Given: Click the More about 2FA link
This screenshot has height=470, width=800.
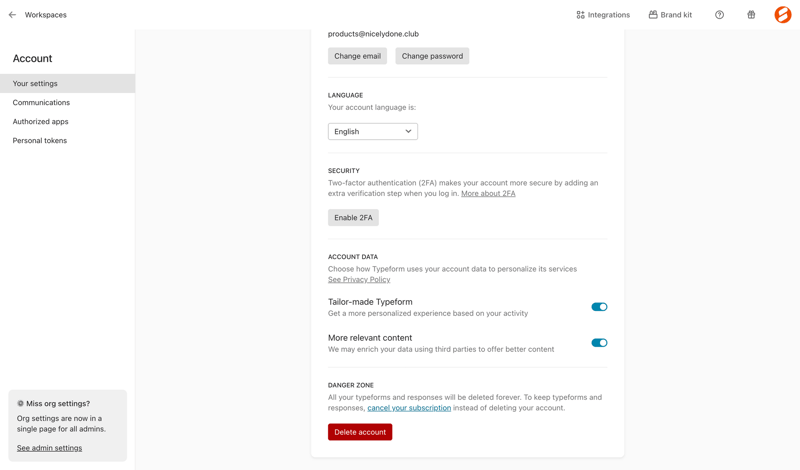Looking at the screenshot, I should tap(488, 193).
